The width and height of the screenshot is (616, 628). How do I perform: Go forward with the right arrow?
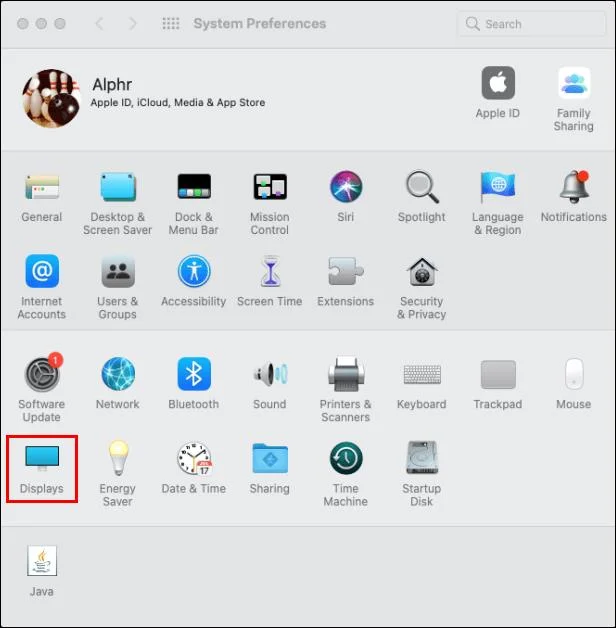tap(133, 24)
